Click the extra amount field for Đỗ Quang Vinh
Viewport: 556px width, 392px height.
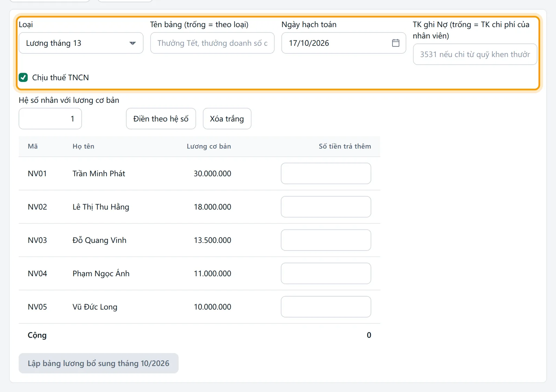(326, 240)
